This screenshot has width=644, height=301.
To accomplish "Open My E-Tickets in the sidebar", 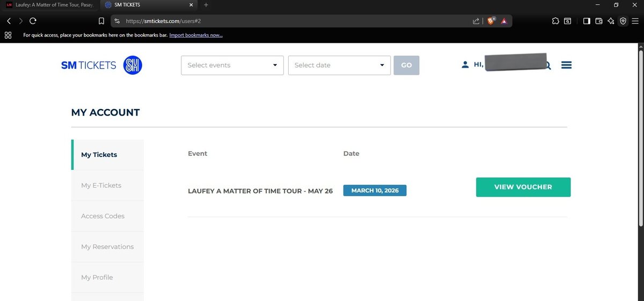I will pyautogui.click(x=107, y=185).
